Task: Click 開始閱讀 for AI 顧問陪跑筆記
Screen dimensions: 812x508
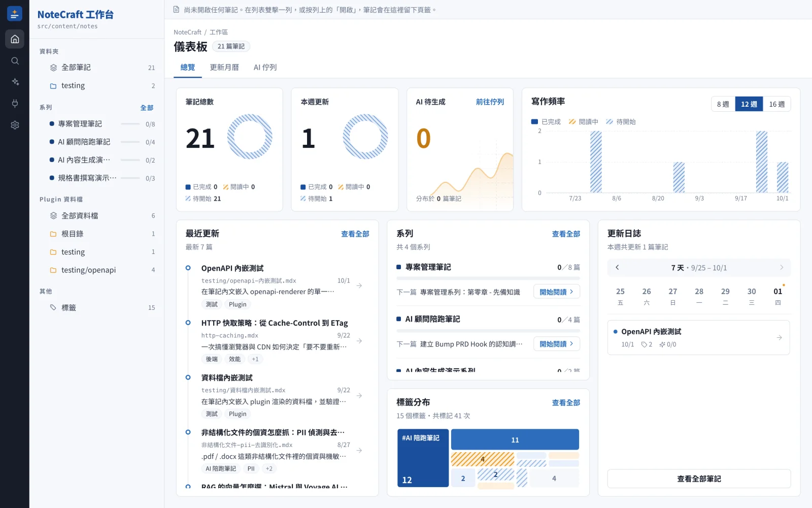Action: (x=557, y=344)
